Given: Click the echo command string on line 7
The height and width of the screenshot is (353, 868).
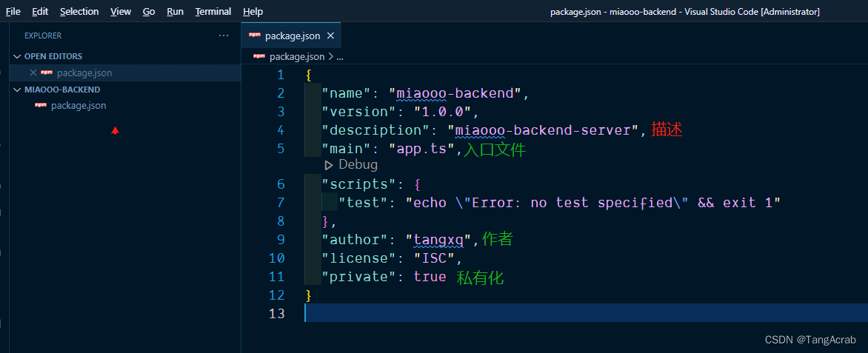Looking at the screenshot, I should (x=593, y=203).
